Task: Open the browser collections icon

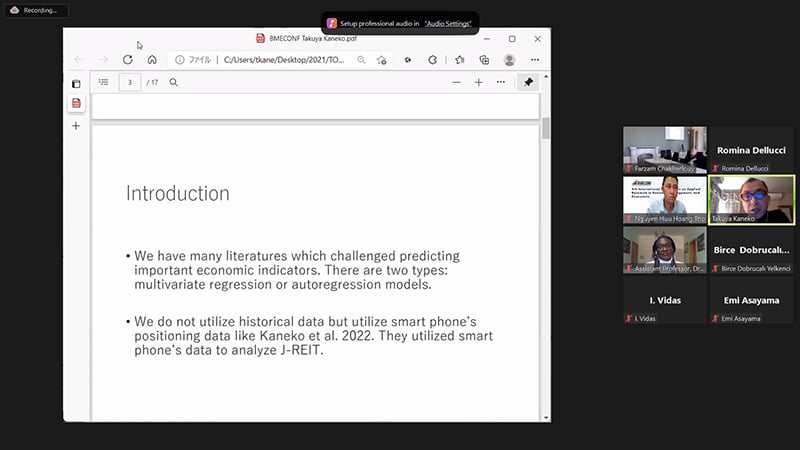Action: (x=484, y=60)
